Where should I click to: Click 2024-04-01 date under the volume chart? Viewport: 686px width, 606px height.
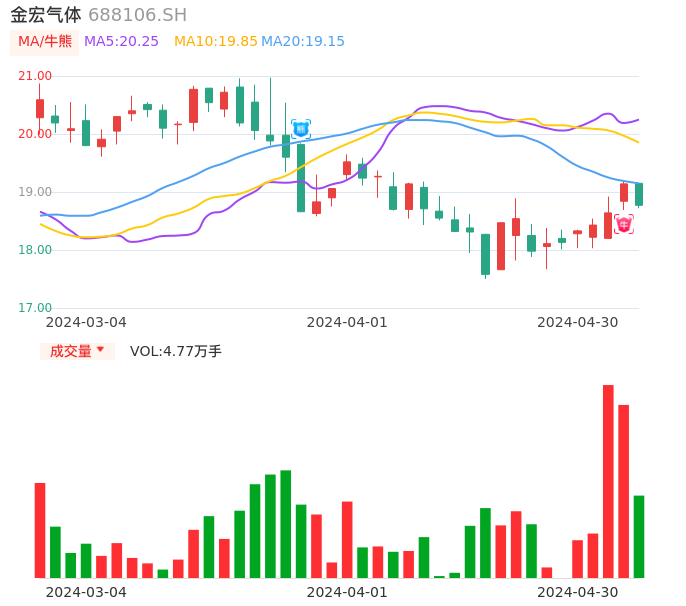pos(347,592)
